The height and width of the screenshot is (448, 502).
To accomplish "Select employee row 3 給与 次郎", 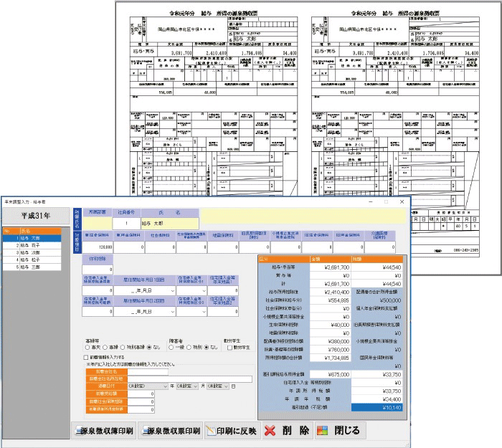I will point(32,252).
